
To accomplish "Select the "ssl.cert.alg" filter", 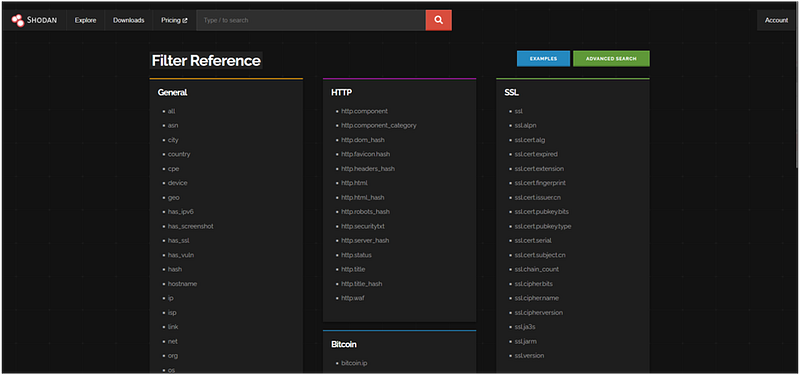I will (x=530, y=140).
